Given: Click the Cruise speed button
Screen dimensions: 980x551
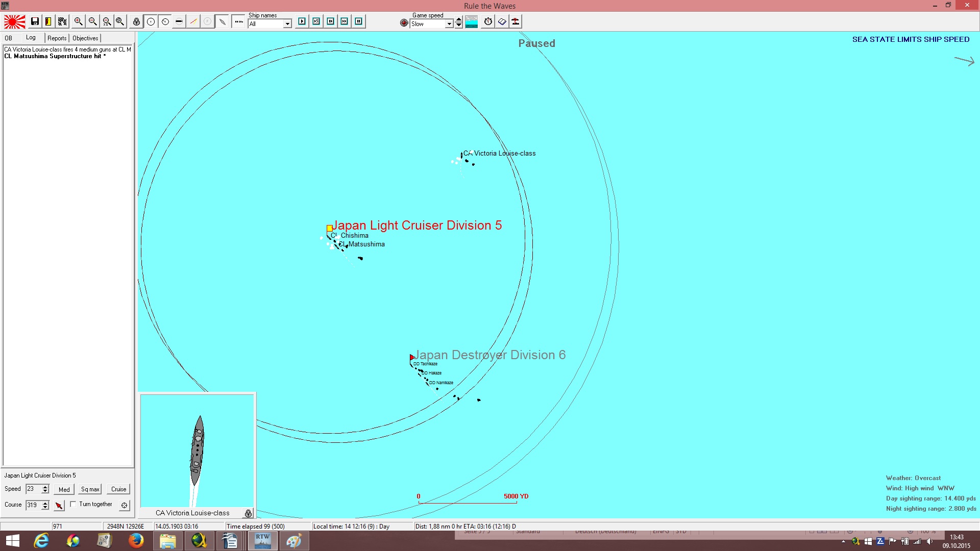Looking at the screenshot, I should pyautogui.click(x=119, y=489).
